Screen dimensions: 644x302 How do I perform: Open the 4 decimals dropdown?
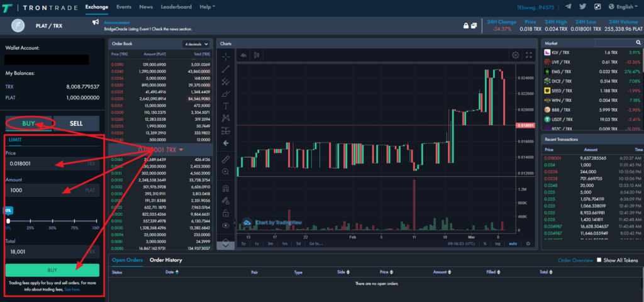pyautogui.click(x=196, y=43)
